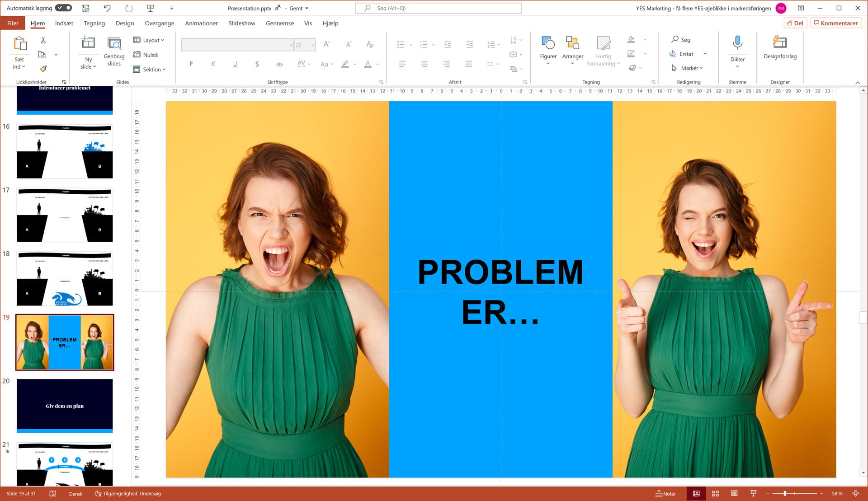
Task: Toggle normal view button in status bar
Action: [x=696, y=493]
